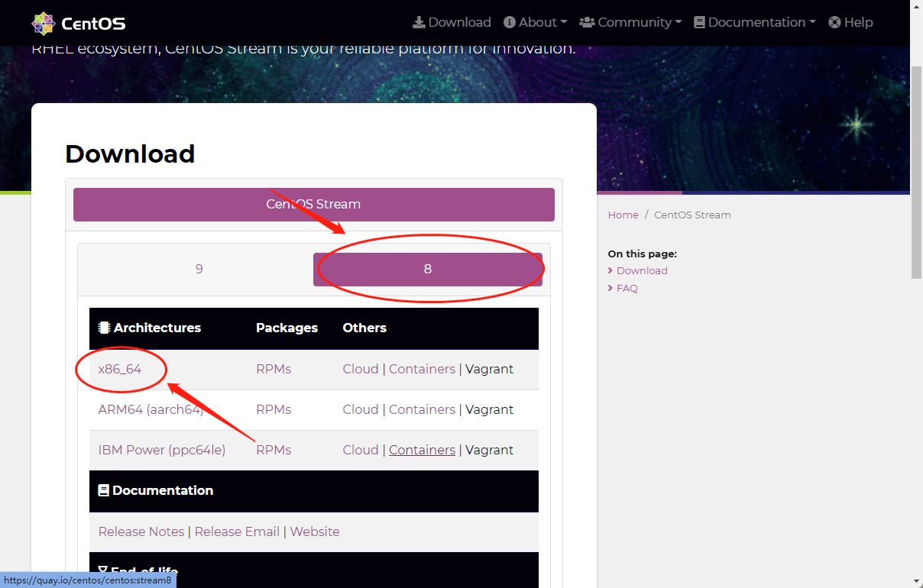
Task: Jump to FAQ in page contents
Action: click(x=627, y=288)
